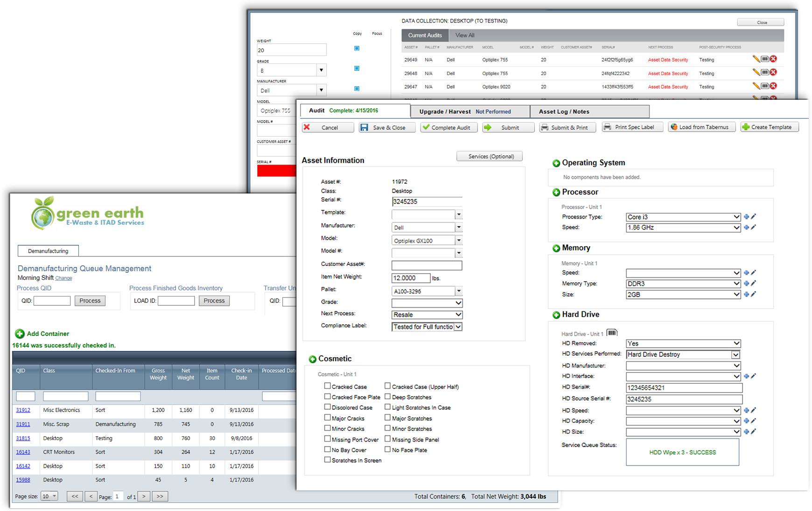Click the pencil icon beside memory Size 2GB

pyautogui.click(x=754, y=295)
